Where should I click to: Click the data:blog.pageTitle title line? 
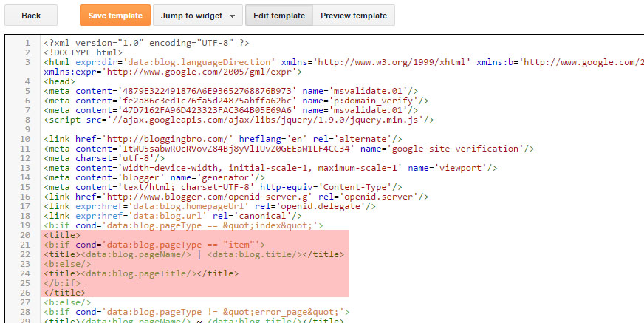pyautogui.click(x=141, y=273)
